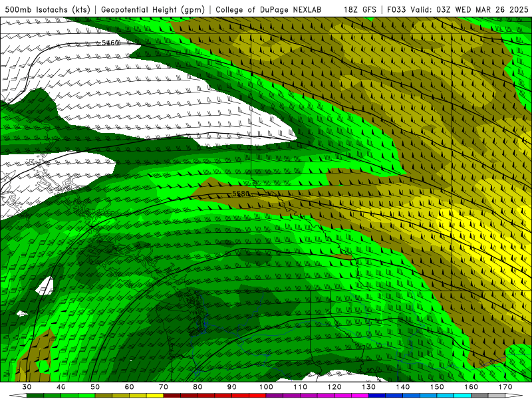532x399 pixels.
Task: Click the 30 label on the color scale
Action: [27, 387]
